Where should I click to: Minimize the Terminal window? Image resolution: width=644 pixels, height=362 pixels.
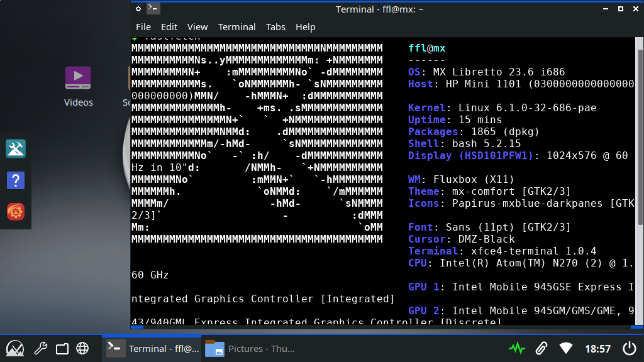click(x=606, y=9)
